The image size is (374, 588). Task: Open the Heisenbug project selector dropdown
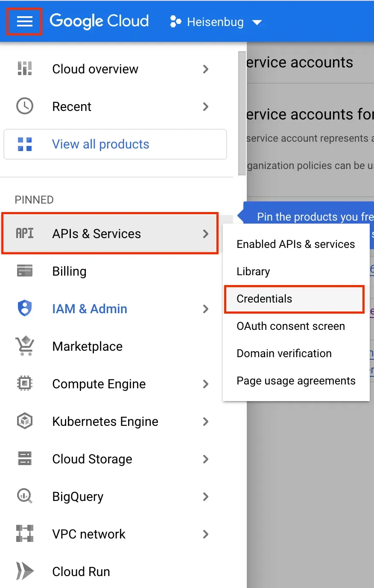(216, 22)
